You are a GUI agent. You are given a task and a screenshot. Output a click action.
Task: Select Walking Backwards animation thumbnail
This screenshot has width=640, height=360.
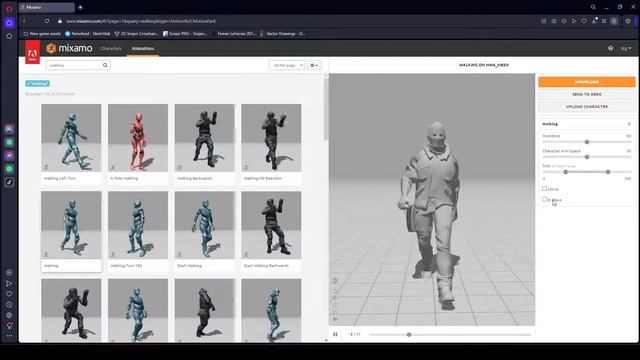[204, 138]
